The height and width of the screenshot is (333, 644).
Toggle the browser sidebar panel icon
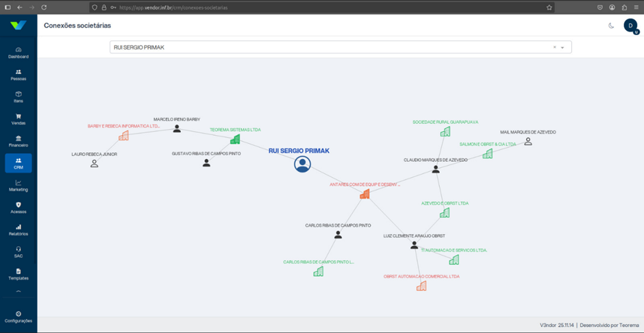point(8,8)
